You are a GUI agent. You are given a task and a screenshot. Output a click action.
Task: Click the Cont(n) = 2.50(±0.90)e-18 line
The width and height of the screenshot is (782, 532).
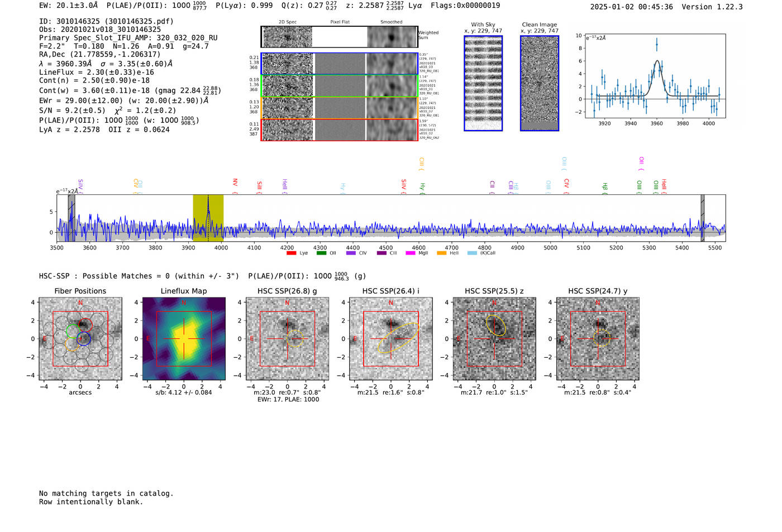(94, 80)
